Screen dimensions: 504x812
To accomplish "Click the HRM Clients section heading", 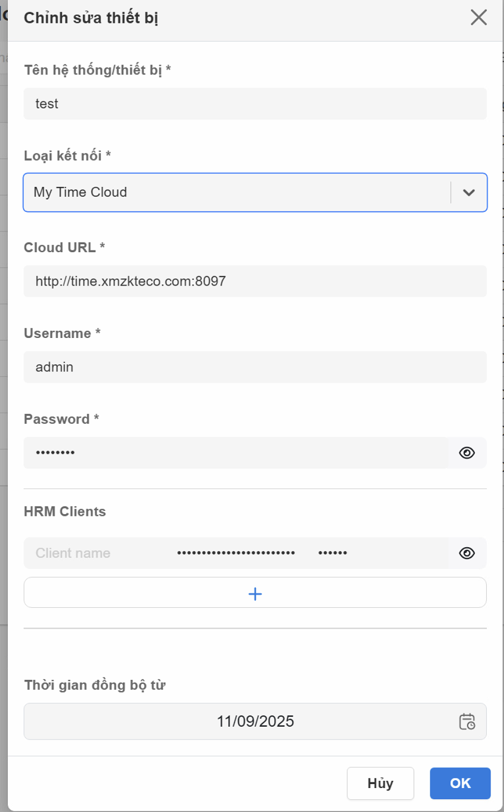I will (x=64, y=511).
